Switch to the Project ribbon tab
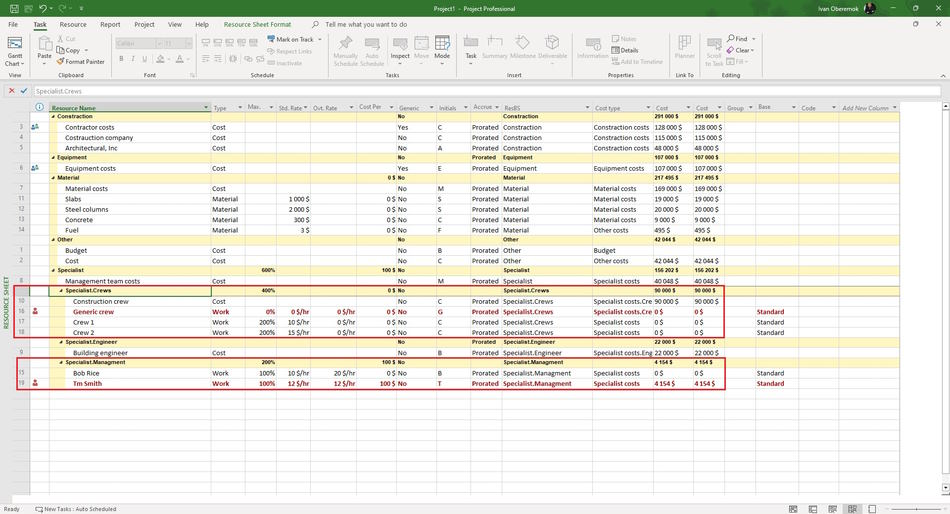The width and height of the screenshot is (950, 514). (144, 24)
